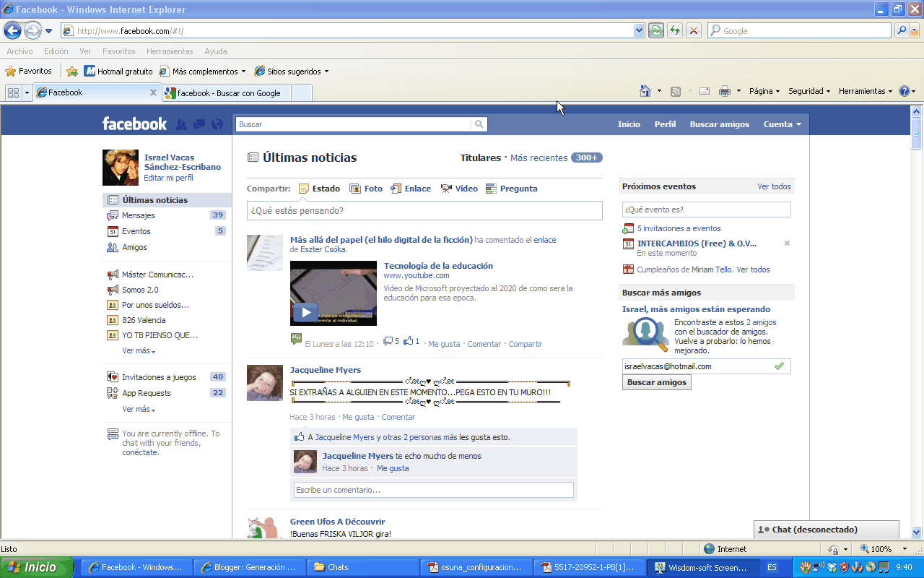Open the IE home page icon

645,91
